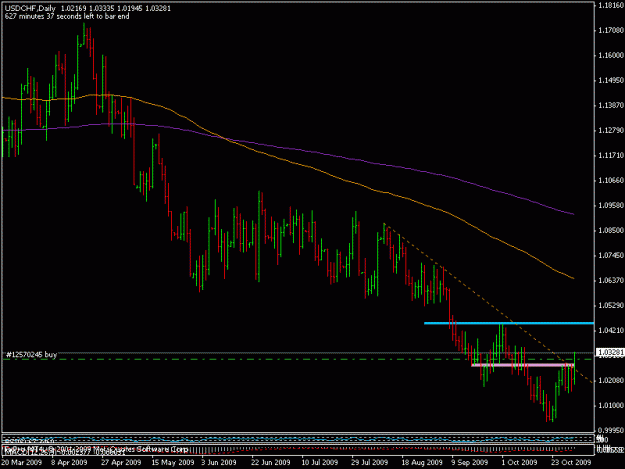Image resolution: width=625 pixels, height=469 pixels.
Task: Select the close value 1.03281 in header
Action: tap(158, 8)
